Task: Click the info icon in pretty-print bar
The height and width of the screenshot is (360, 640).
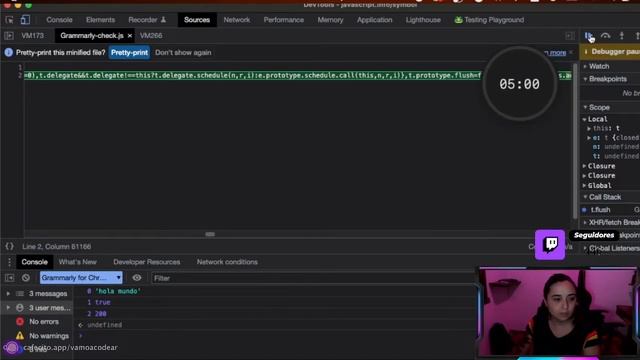Action: click(9, 52)
